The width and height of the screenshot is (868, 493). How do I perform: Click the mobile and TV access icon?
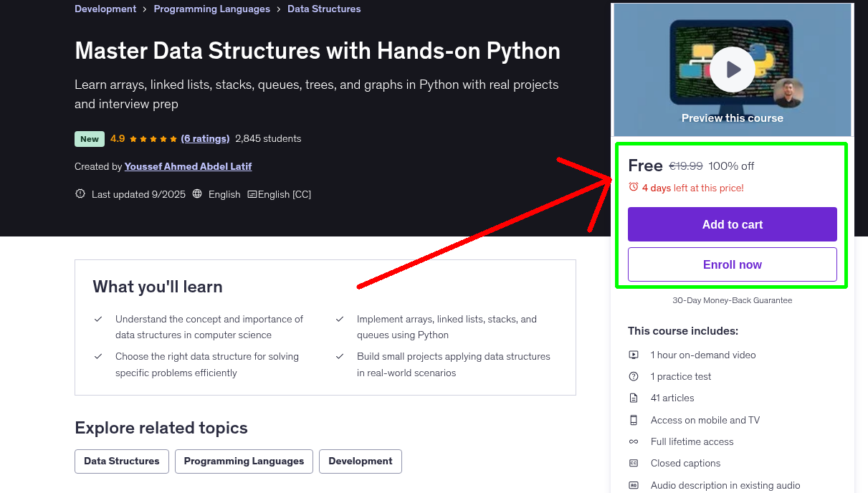click(x=634, y=420)
